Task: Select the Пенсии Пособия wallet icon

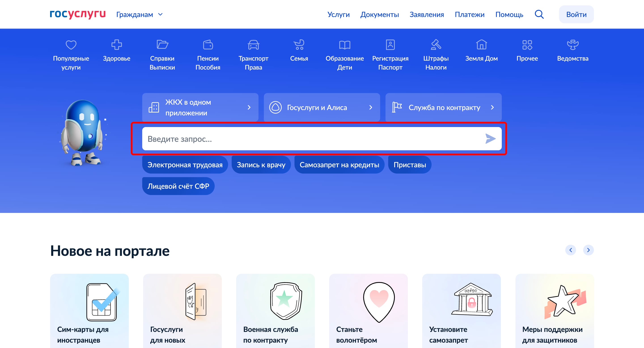Action: point(208,45)
